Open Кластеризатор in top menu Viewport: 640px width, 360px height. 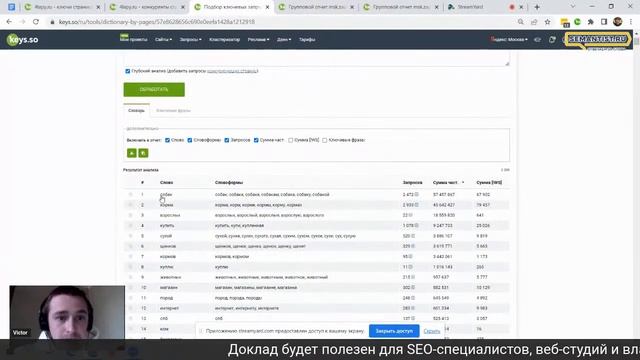224,40
